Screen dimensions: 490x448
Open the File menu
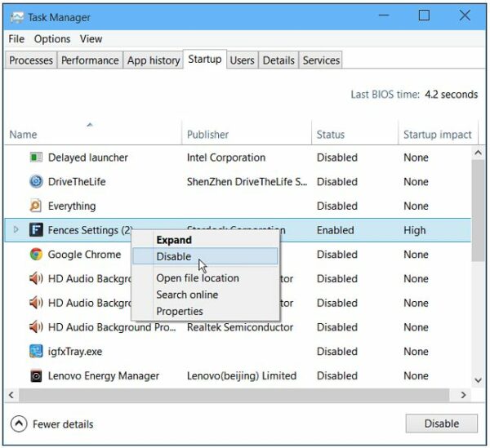click(x=16, y=39)
